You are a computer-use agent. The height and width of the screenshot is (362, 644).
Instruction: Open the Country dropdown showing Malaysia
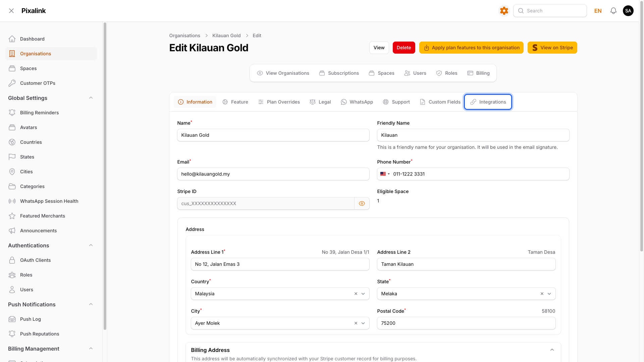coord(280,294)
